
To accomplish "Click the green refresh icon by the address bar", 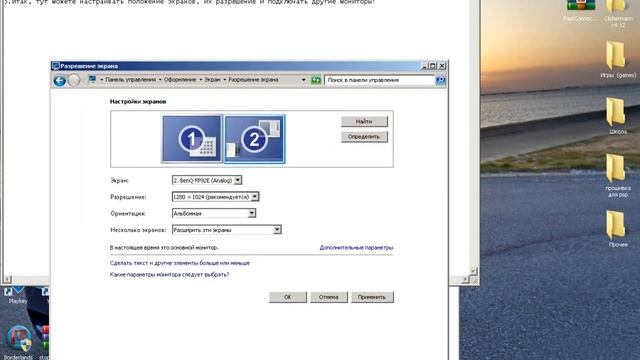I will click(316, 80).
